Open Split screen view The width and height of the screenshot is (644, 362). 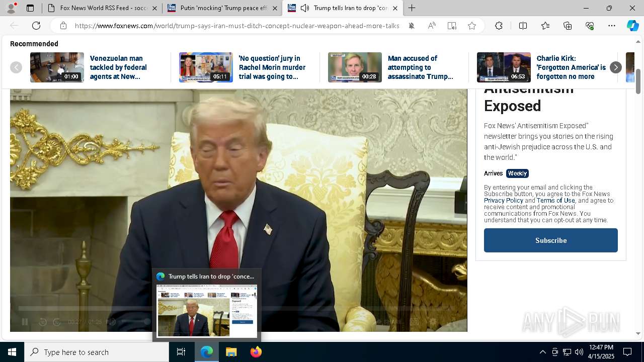click(x=523, y=26)
